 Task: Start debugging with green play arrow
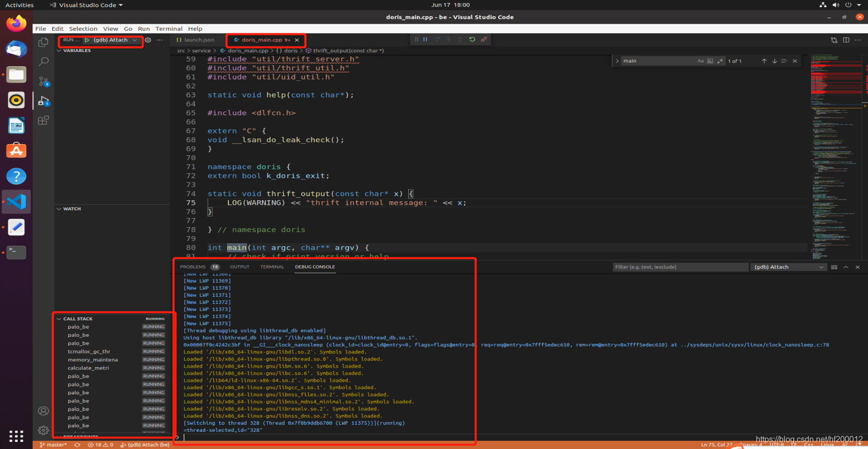[87, 40]
